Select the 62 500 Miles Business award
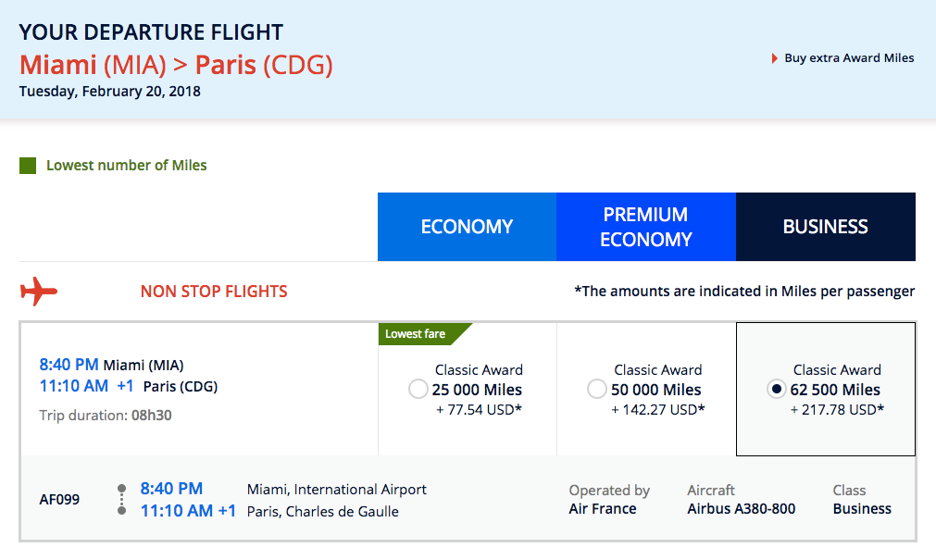 click(x=777, y=390)
